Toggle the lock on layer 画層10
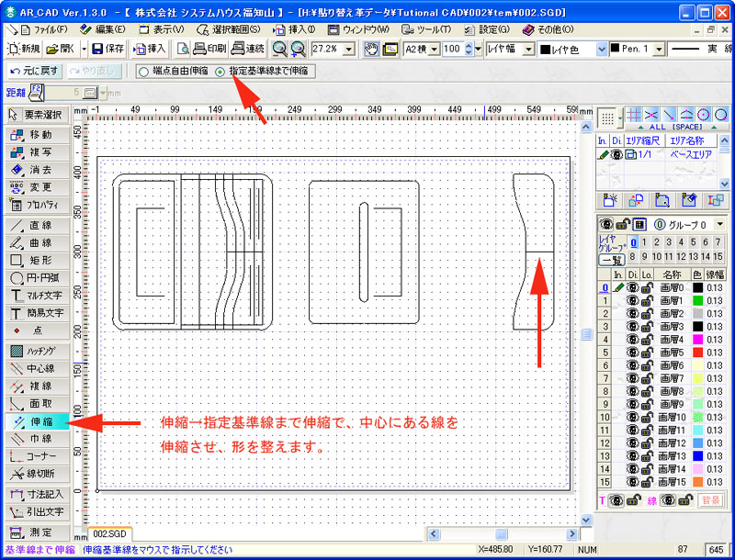This screenshot has width=735, height=560. 647,417
